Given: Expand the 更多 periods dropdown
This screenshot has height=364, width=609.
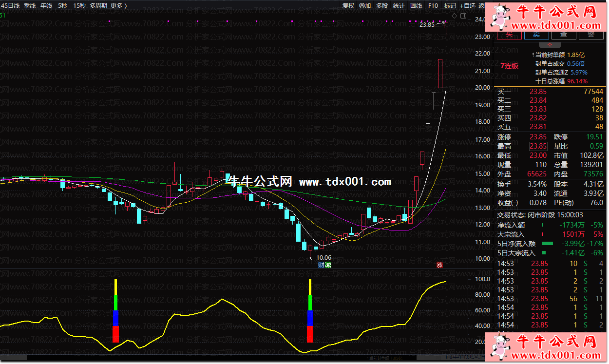Looking at the screenshot, I should [x=118, y=6].
